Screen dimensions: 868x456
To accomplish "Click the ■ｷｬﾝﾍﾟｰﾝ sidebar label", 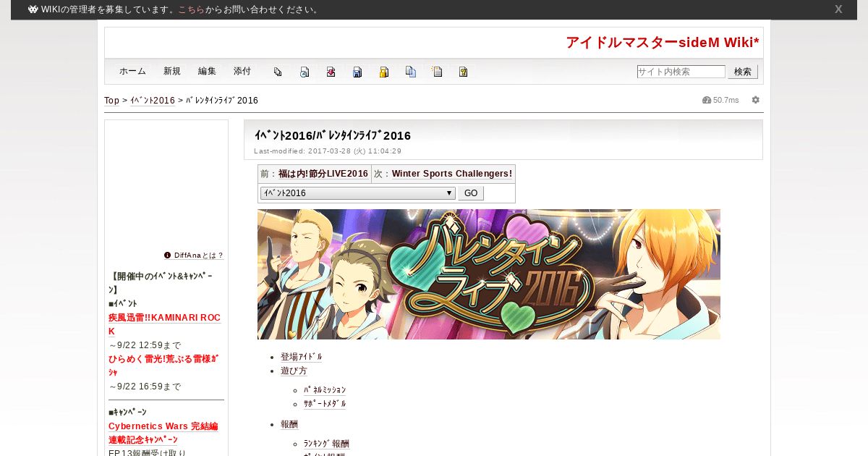I will point(127,413).
